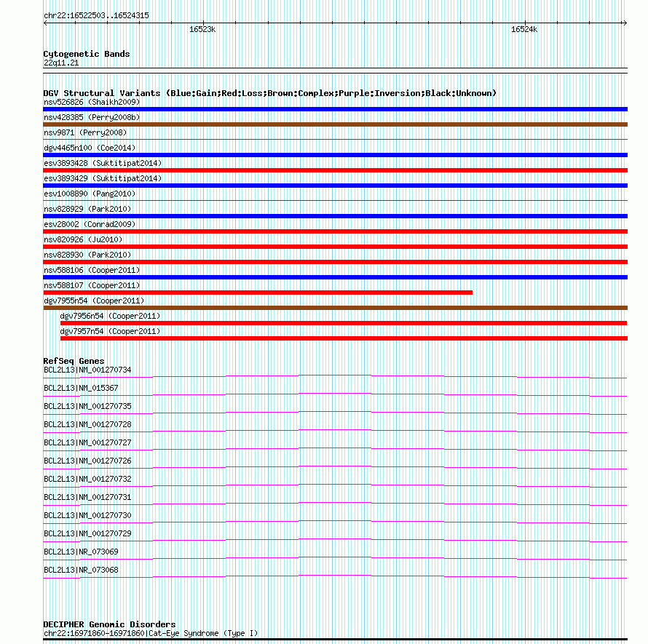648x644 pixels.
Task: Select variant nsv9871 (Perry2008) label
Action: tap(85, 132)
